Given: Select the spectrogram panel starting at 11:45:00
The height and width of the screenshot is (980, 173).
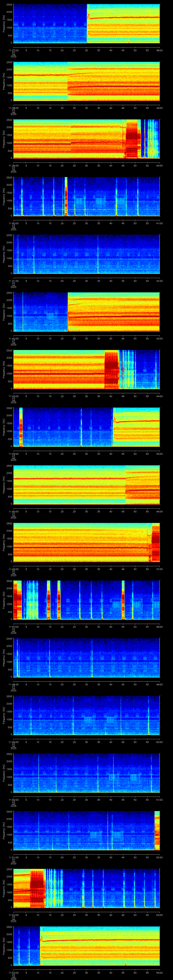Looking at the screenshot, I should tap(86, 485).
